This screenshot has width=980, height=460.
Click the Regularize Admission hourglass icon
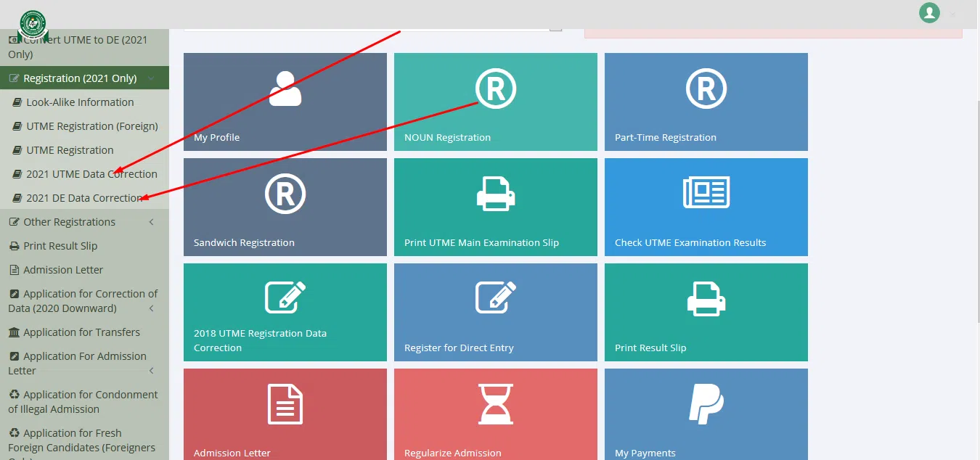[x=496, y=404]
